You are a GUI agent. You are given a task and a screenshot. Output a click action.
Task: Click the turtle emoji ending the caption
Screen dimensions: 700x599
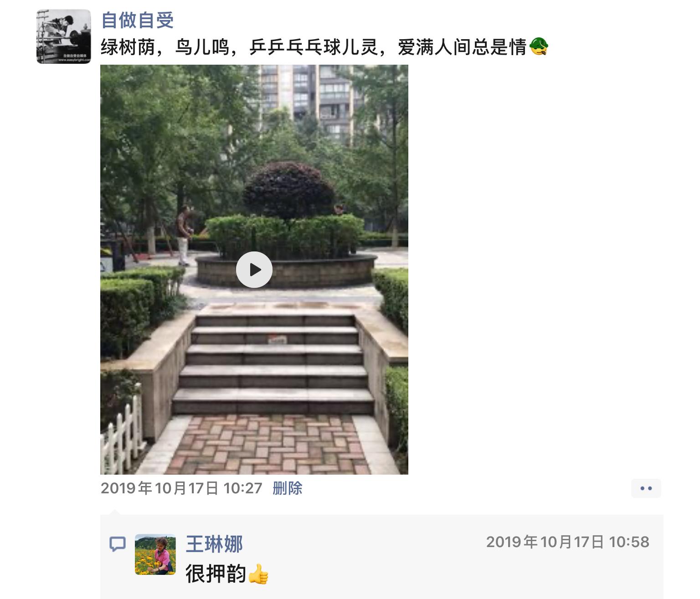tap(539, 46)
